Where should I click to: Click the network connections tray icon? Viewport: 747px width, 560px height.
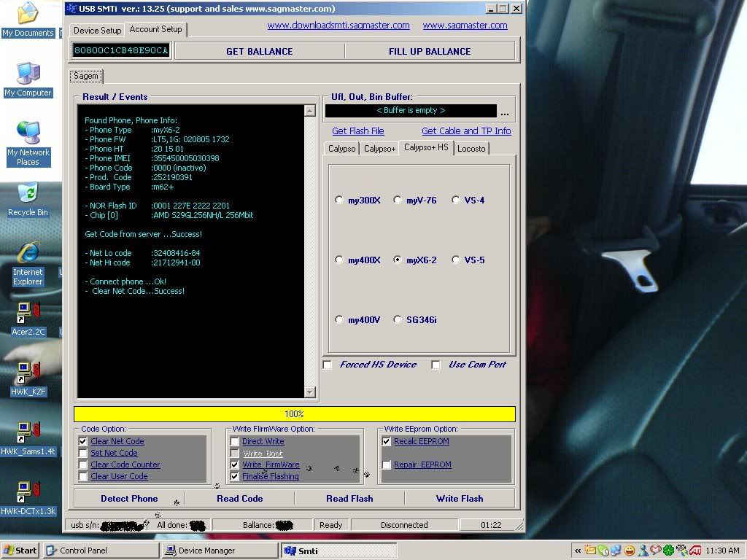pyautogui.click(x=616, y=551)
